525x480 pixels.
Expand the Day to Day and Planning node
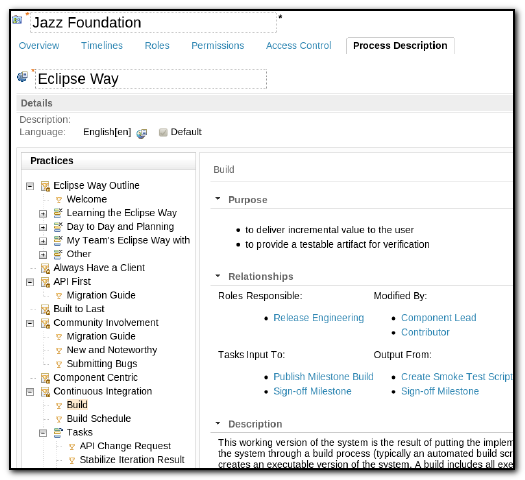pyautogui.click(x=43, y=227)
